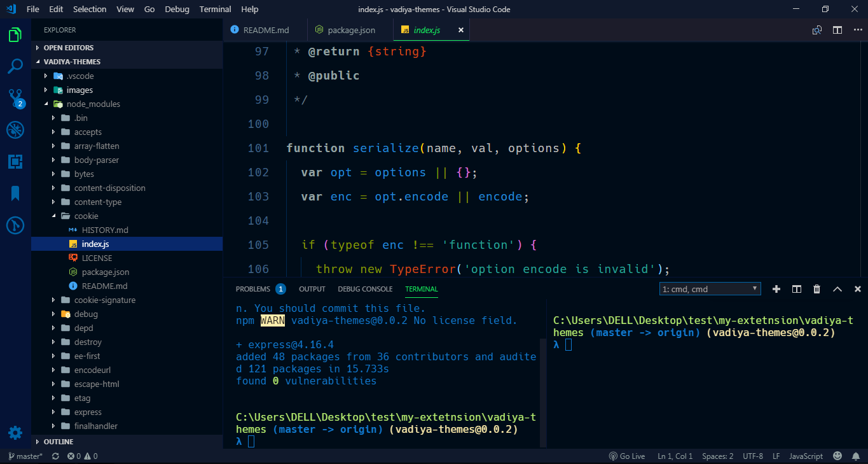
Task: Expand the images folder
Action: point(127,90)
